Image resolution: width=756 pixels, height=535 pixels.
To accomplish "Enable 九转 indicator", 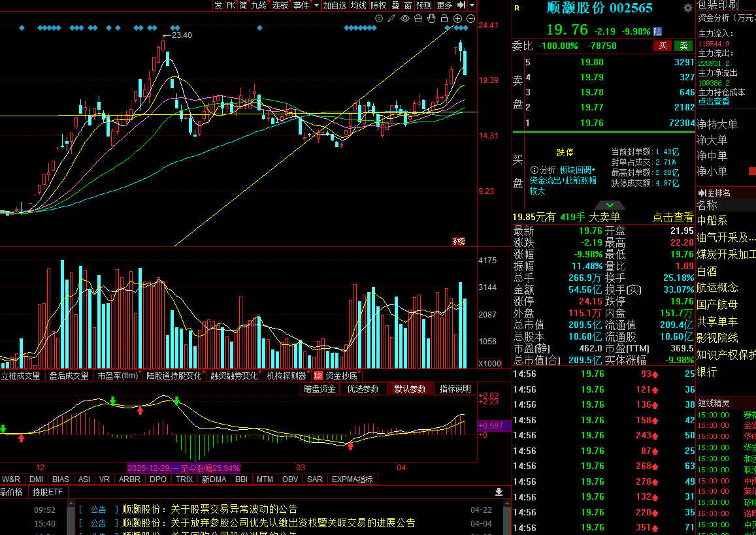I will coord(259,5).
